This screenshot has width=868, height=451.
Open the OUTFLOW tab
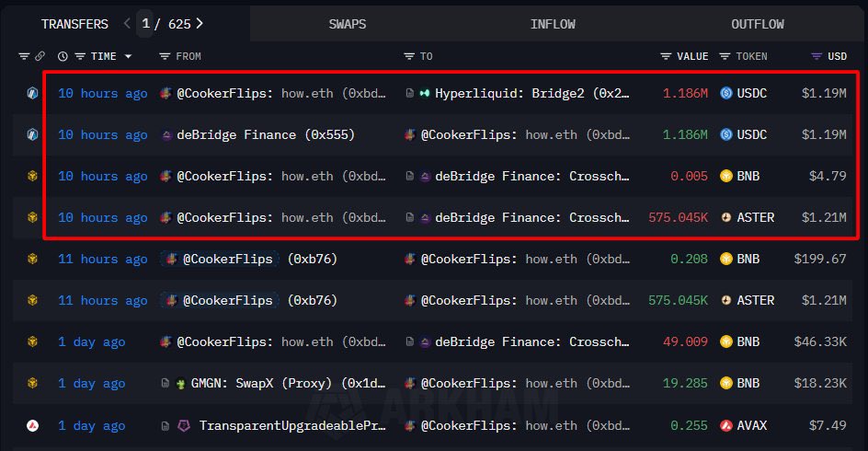pyautogui.click(x=758, y=24)
